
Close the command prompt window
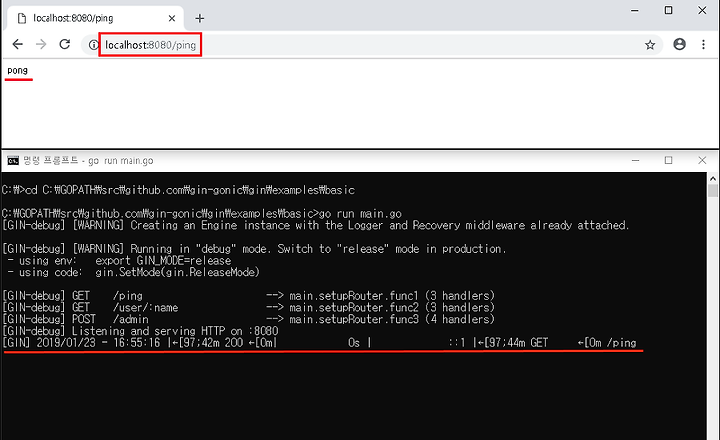pyautogui.click(x=702, y=160)
